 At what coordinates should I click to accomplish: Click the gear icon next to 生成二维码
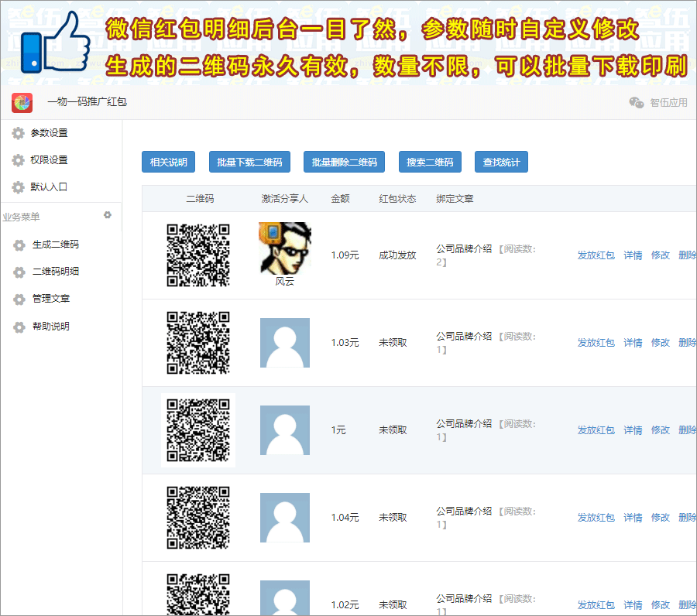click(19, 245)
